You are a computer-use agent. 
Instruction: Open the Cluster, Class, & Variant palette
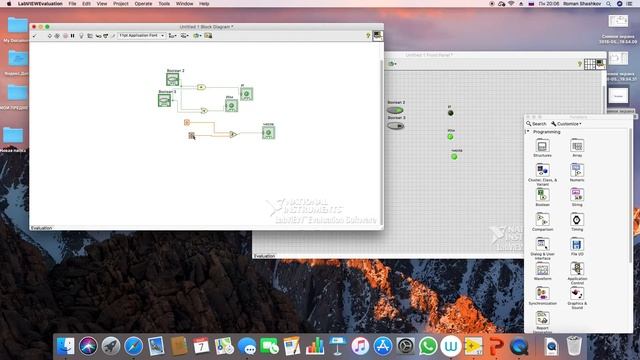(542, 170)
